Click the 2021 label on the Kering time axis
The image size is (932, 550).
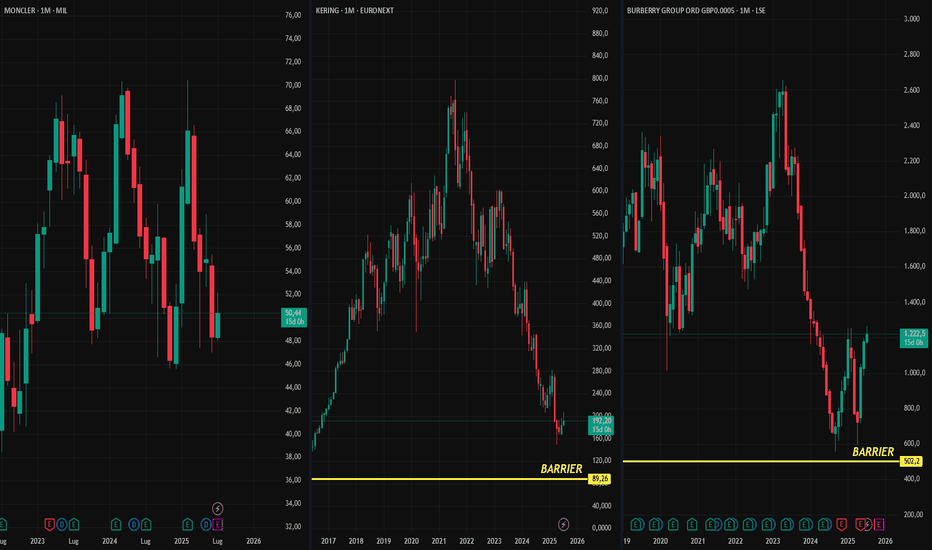click(x=439, y=541)
